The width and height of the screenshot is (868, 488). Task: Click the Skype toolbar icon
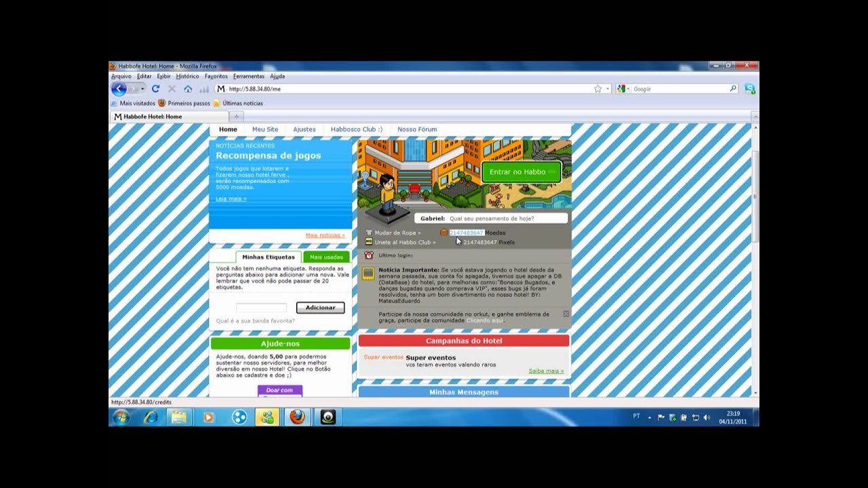749,89
